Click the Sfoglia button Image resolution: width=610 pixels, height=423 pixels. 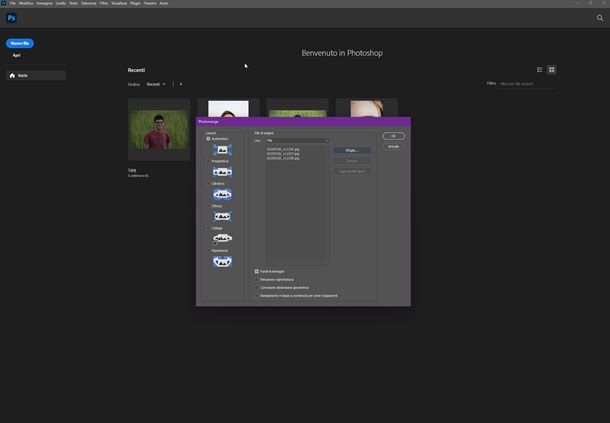coord(351,150)
